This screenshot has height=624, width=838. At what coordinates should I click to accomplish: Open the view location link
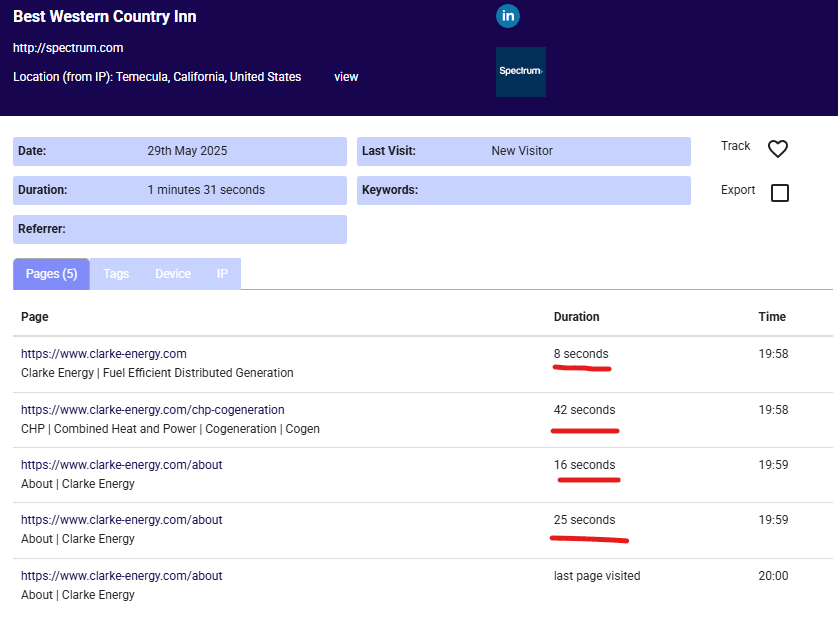[346, 77]
